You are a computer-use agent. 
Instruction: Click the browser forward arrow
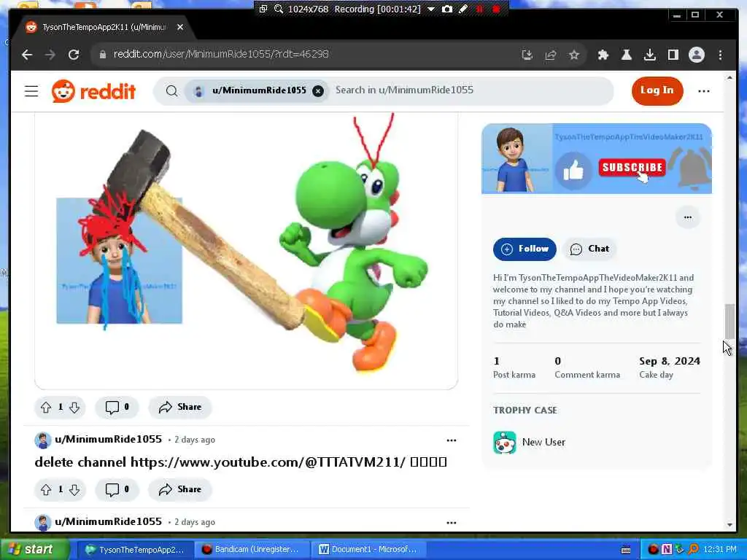pyautogui.click(x=50, y=55)
